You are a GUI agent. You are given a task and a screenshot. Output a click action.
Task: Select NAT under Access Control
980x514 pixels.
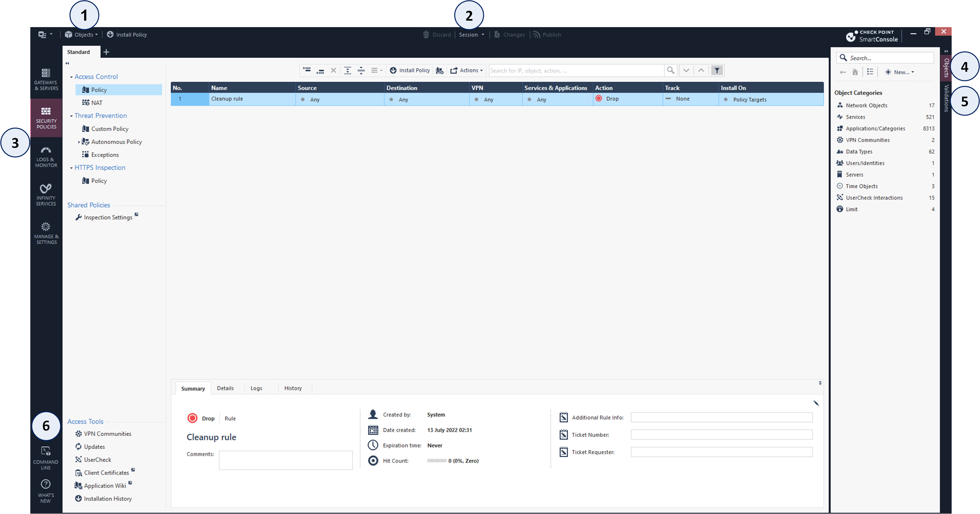click(92, 103)
